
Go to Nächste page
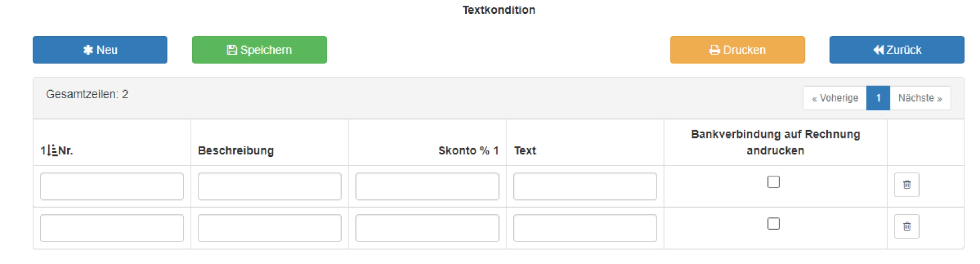(920, 98)
